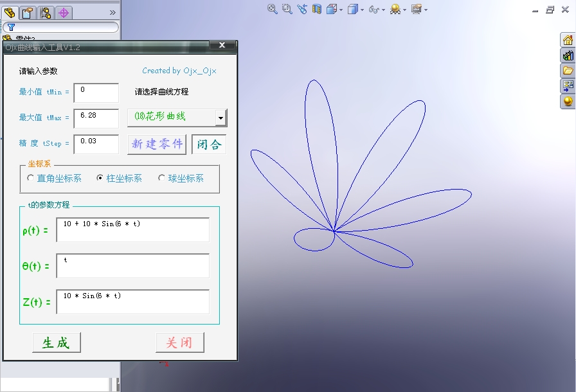
Task: Click the Hide/Show Items glasses icon
Action: click(374, 10)
